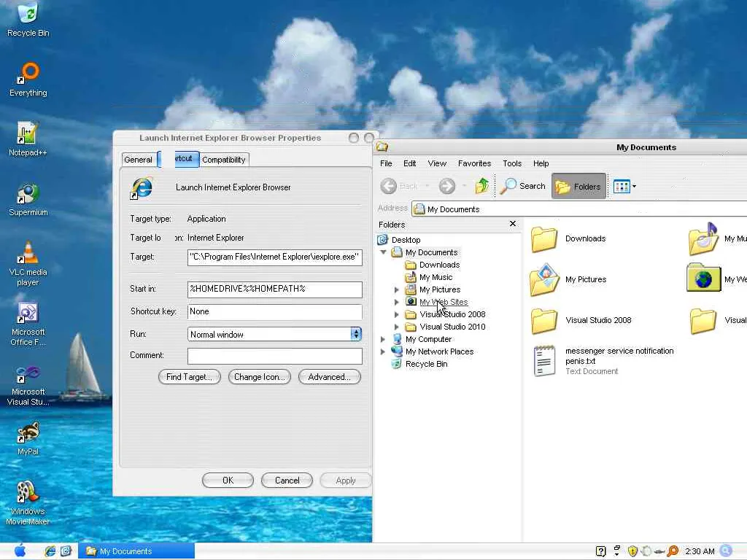The width and height of the screenshot is (747, 560).
Task: Open the Edit menu in My Documents
Action: tap(410, 163)
